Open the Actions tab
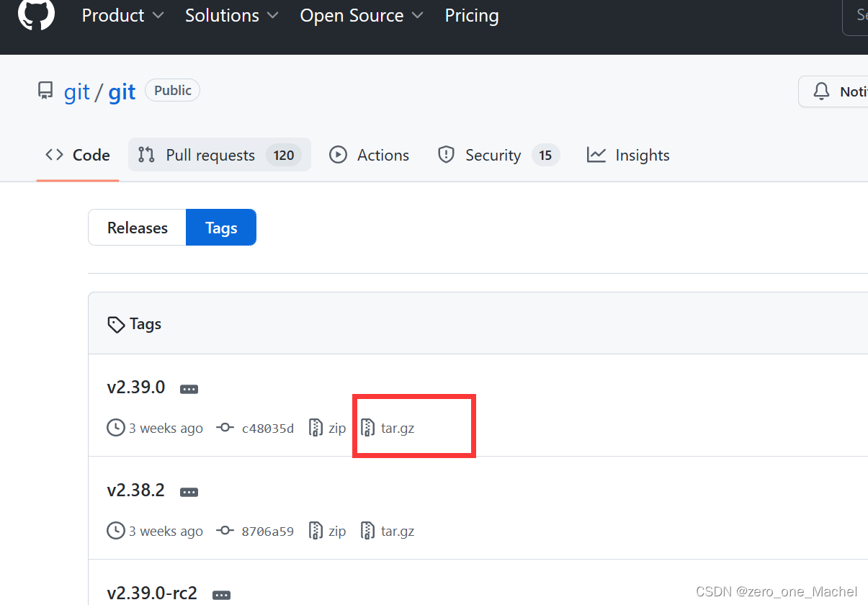 click(369, 155)
